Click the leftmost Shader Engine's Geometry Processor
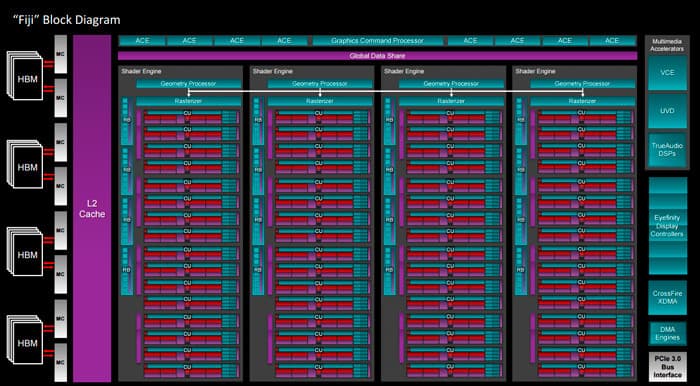The height and width of the screenshot is (386, 700). [x=188, y=84]
